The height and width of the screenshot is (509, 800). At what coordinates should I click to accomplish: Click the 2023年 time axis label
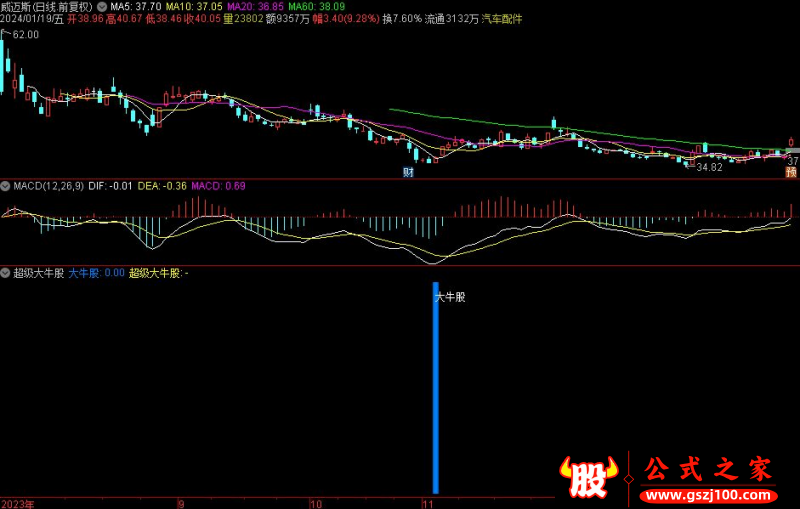click(x=17, y=504)
